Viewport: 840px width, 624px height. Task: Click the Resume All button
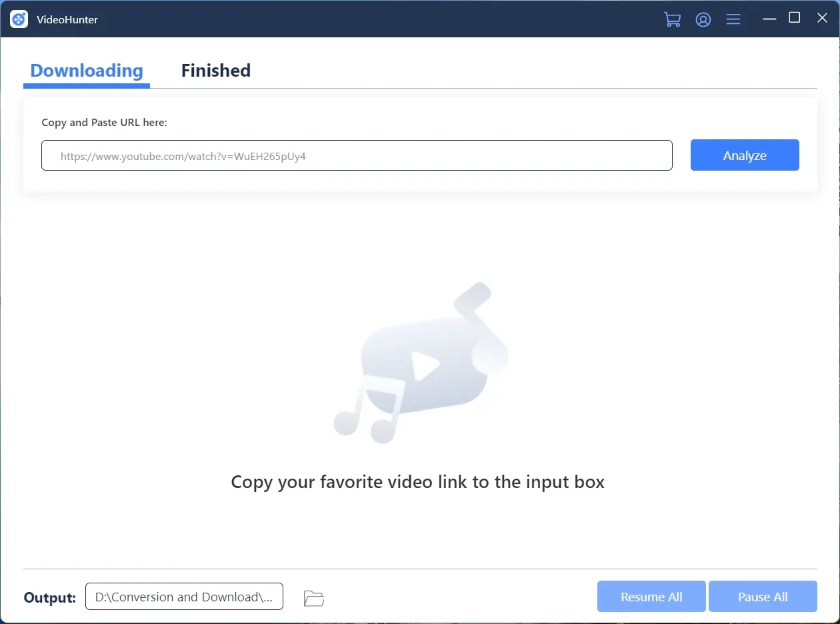(651, 597)
